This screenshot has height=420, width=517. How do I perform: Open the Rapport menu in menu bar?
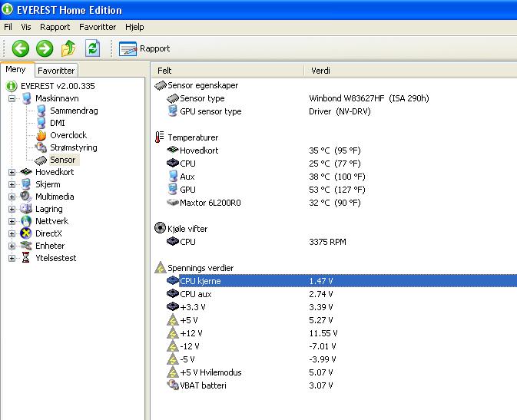[x=55, y=27]
